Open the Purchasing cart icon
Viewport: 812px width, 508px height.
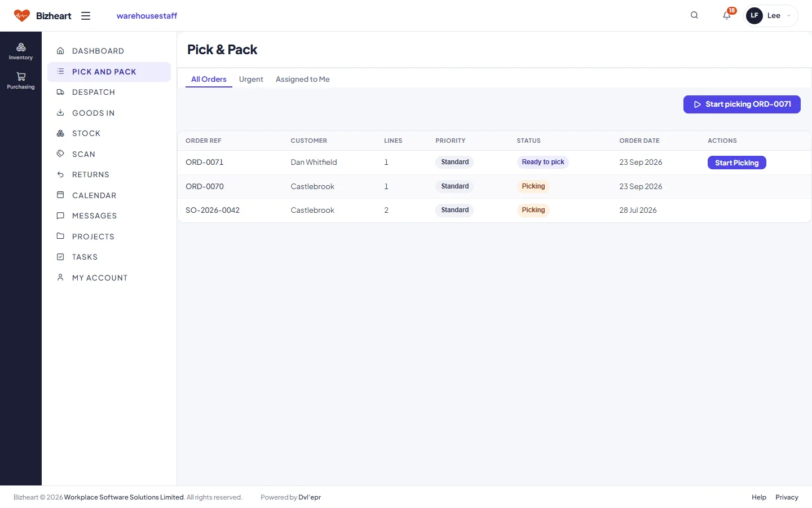[x=21, y=77]
